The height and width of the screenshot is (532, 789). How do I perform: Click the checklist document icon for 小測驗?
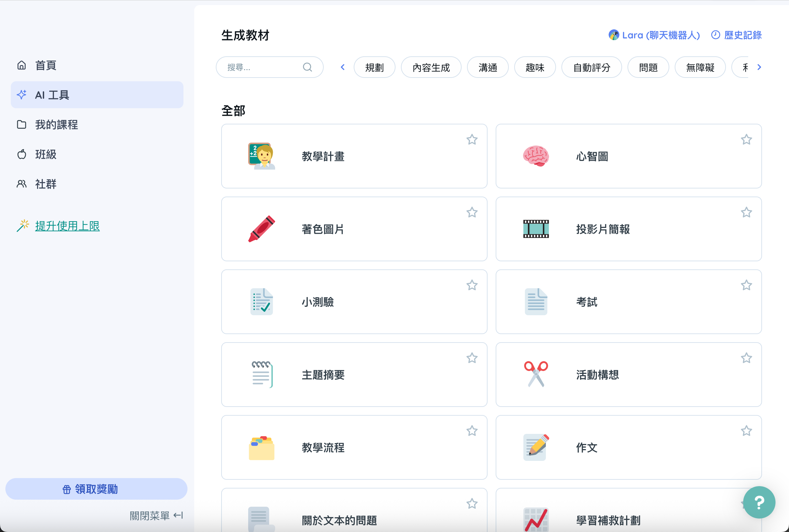click(262, 302)
